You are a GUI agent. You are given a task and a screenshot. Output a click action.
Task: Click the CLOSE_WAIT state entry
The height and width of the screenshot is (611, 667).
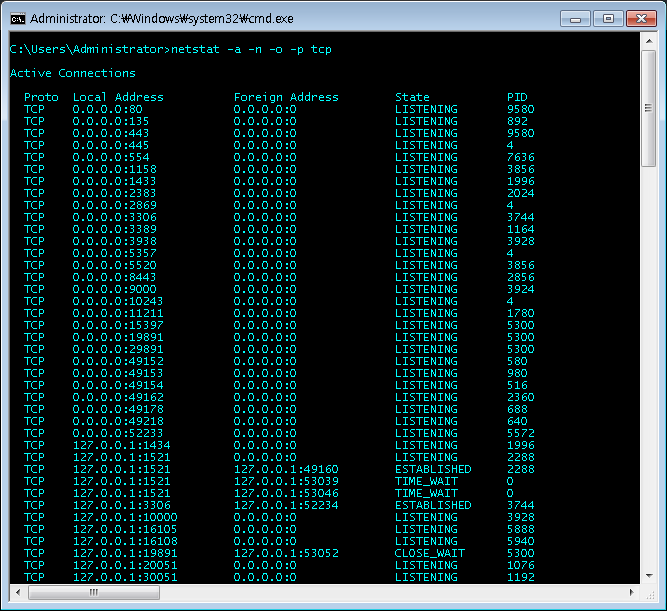430,553
